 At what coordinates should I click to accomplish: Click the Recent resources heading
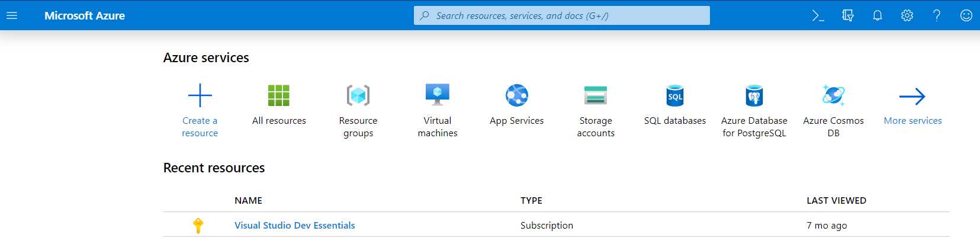click(214, 168)
